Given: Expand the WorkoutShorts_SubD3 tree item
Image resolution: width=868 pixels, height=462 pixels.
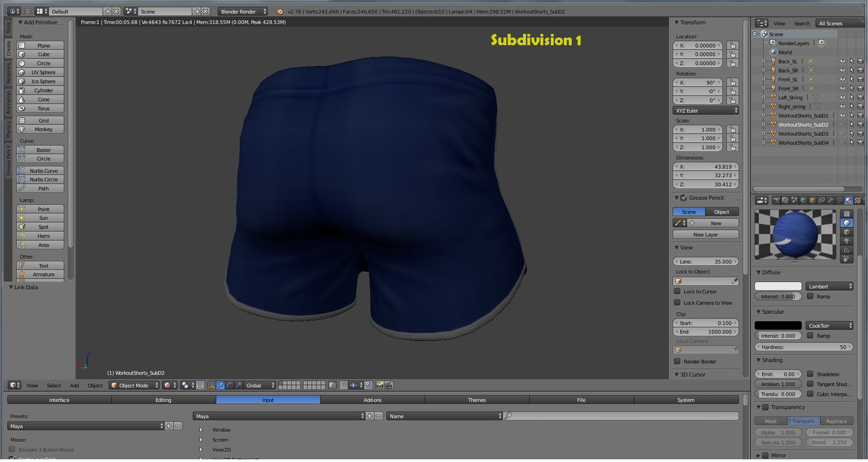Looking at the screenshot, I should (764, 134).
